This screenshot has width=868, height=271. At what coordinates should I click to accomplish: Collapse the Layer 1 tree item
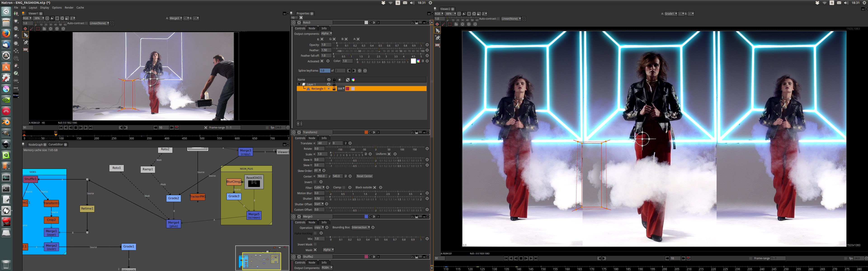pos(299,84)
